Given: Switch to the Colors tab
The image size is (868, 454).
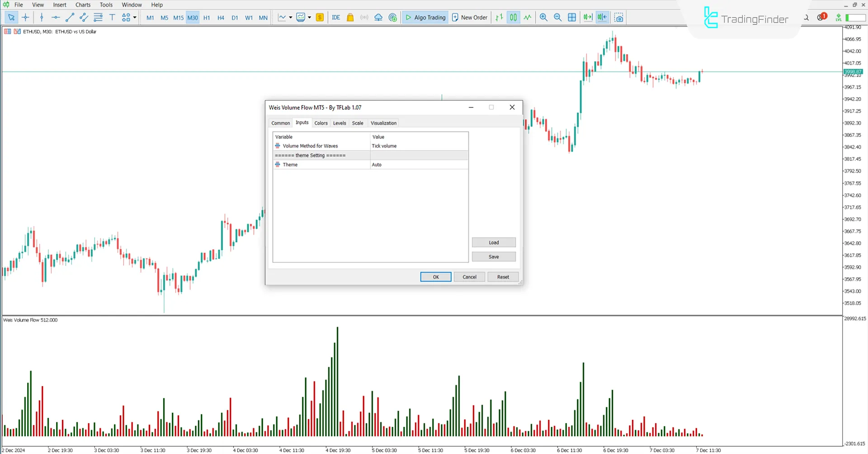Looking at the screenshot, I should [x=321, y=123].
